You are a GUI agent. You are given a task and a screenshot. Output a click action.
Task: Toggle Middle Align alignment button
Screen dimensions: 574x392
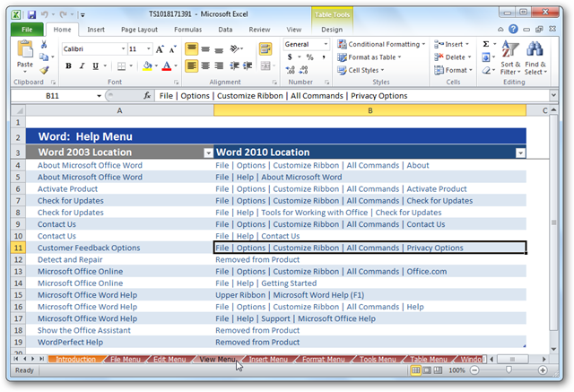pos(205,49)
